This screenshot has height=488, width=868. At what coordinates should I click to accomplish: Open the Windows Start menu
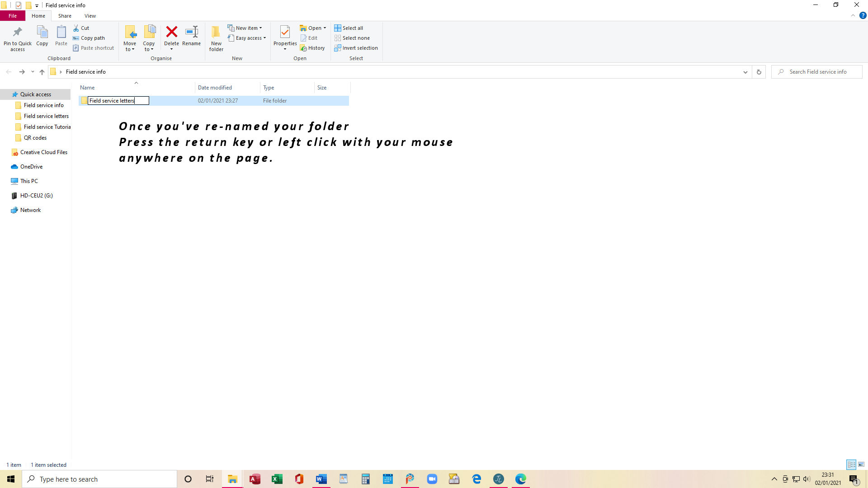pos(11,479)
